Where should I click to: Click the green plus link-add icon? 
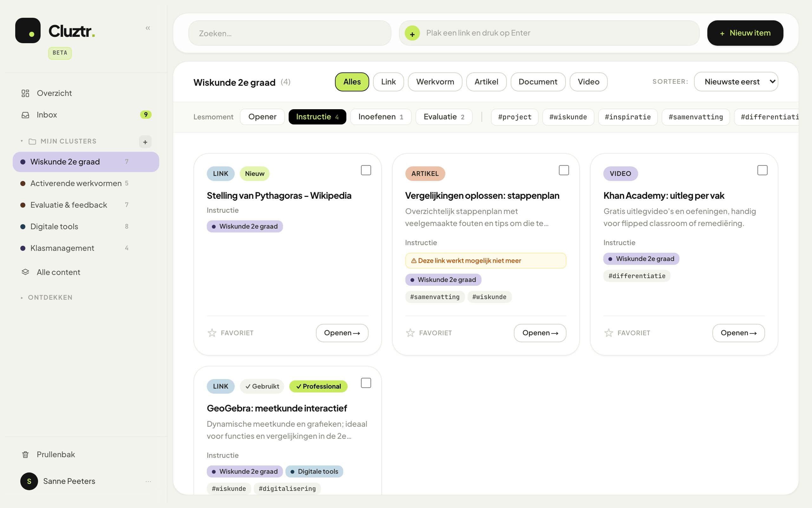(x=412, y=33)
